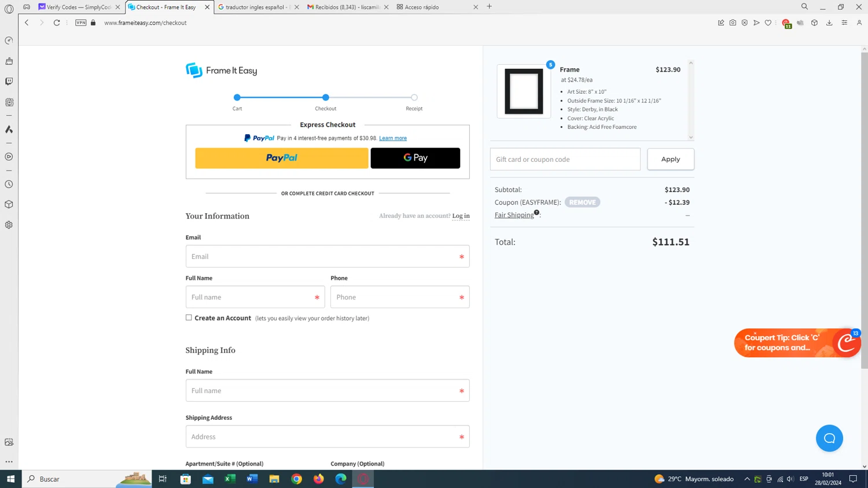
Task: Go to the Cart step marker
Action: [237, 98]
